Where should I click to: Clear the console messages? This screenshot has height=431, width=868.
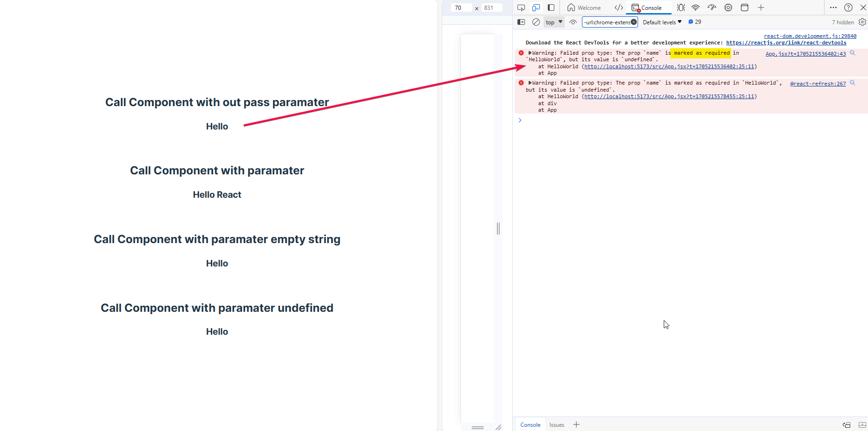click(x=536, y=22)
